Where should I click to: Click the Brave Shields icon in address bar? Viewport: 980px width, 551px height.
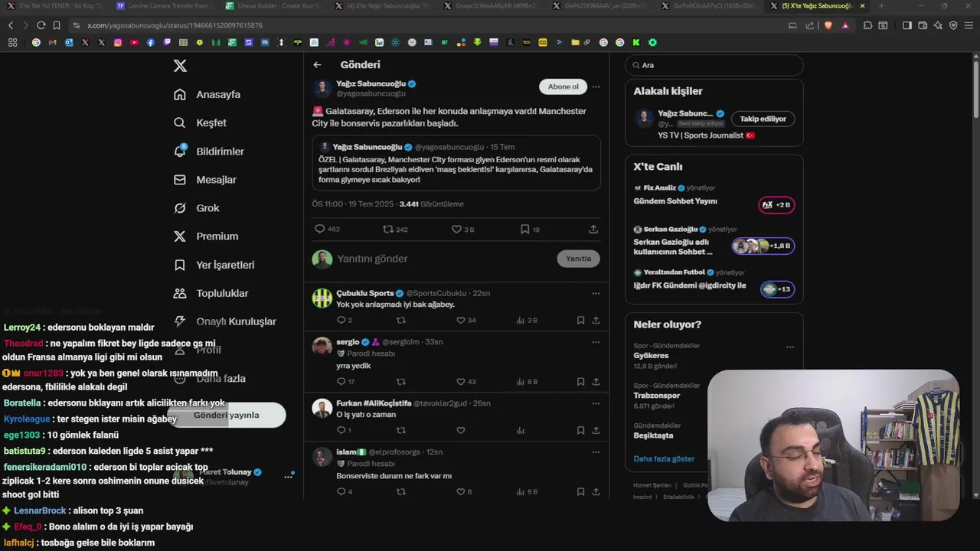[x=828, y=25]
